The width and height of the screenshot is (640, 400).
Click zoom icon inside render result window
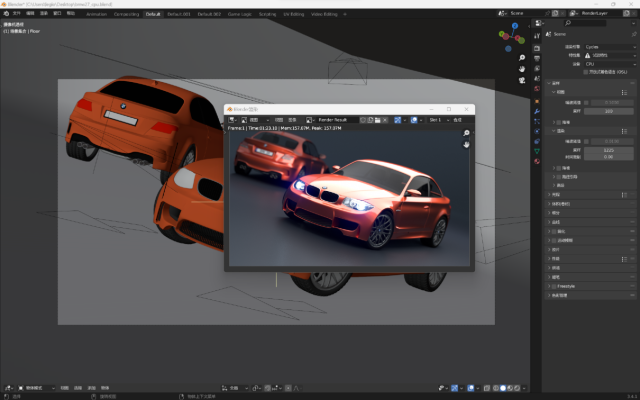[466, 133]
